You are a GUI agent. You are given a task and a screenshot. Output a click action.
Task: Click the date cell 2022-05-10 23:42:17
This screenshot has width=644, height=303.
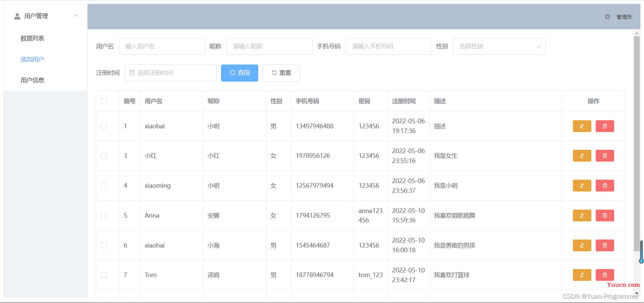(x=408, y=275)
